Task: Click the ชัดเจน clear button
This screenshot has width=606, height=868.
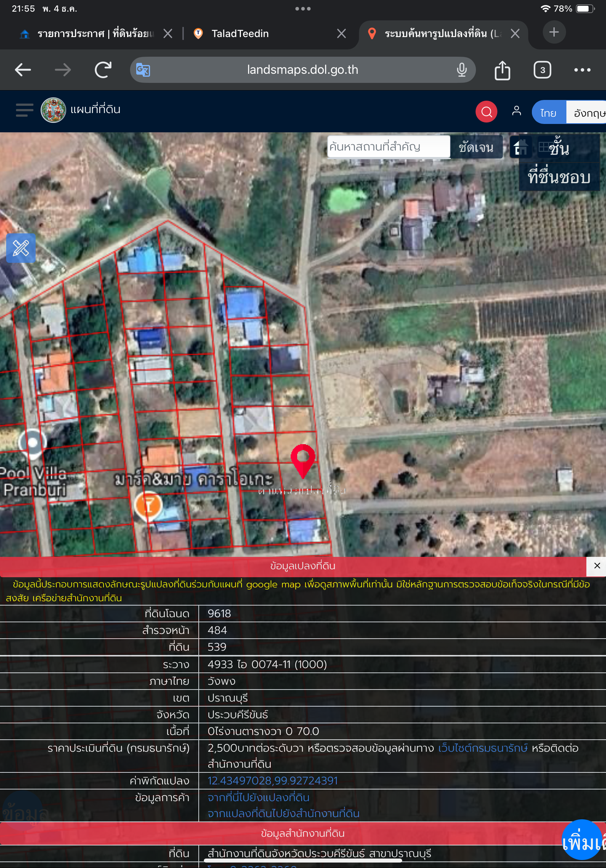Action: coord(476,147)
